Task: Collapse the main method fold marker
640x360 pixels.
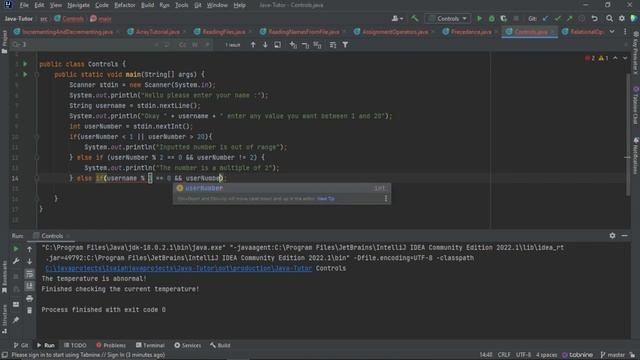Action: [x=37, y=74]
